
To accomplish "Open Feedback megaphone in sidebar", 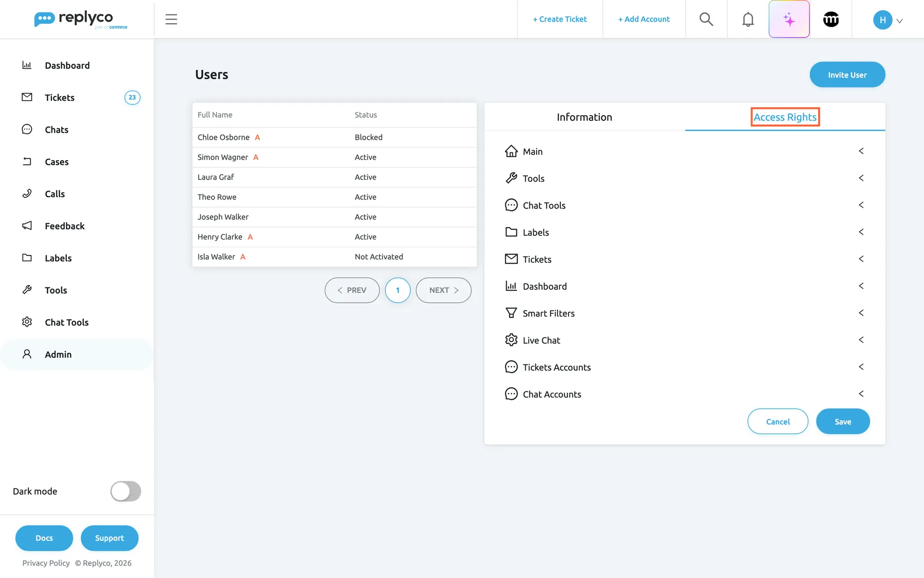I will 64,226.
